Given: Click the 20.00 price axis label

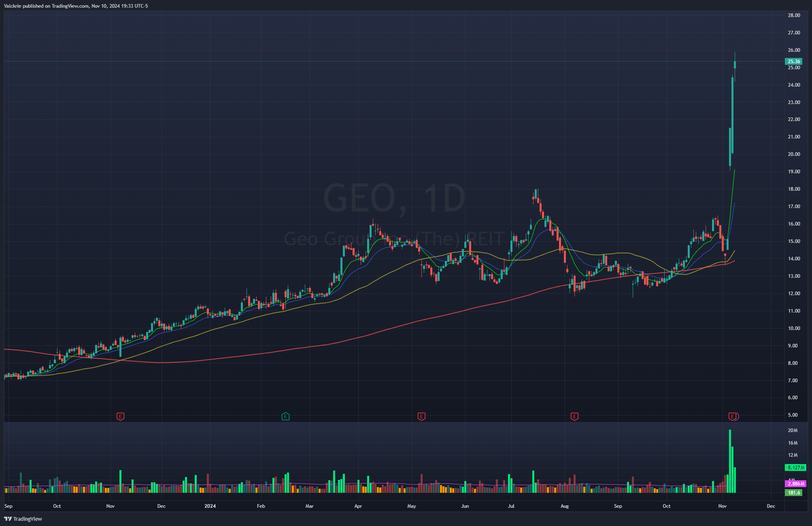Looking at the screenshot, I should point(794,154).
